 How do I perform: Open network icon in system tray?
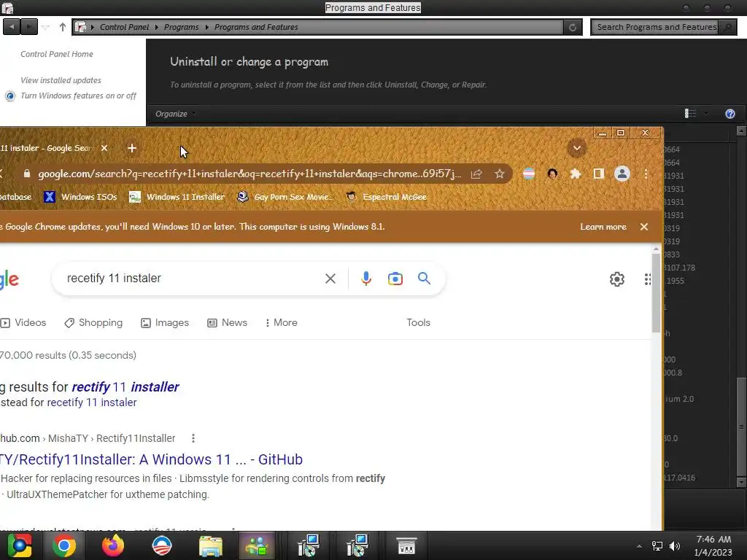(657, 546)
